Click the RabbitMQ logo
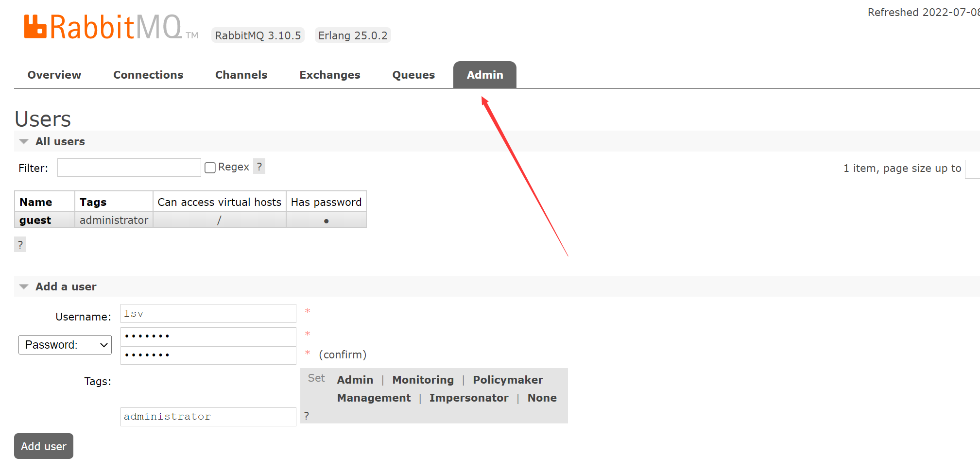 point(111,27)
